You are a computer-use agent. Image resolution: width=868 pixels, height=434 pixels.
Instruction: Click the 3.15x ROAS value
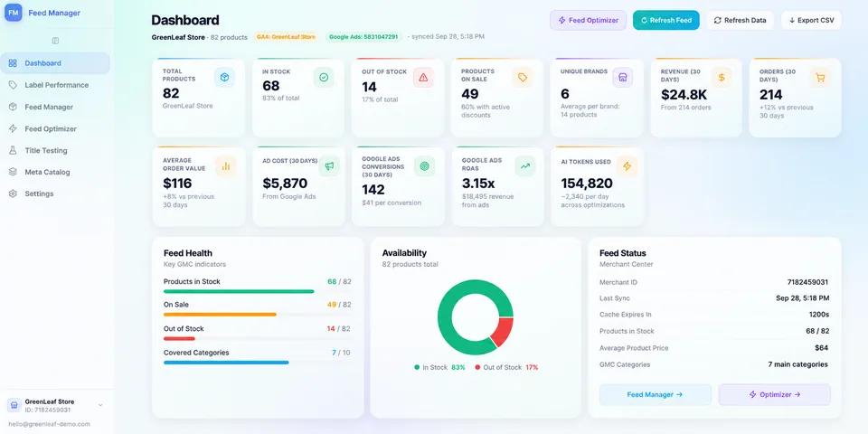[x=478, y=184]
